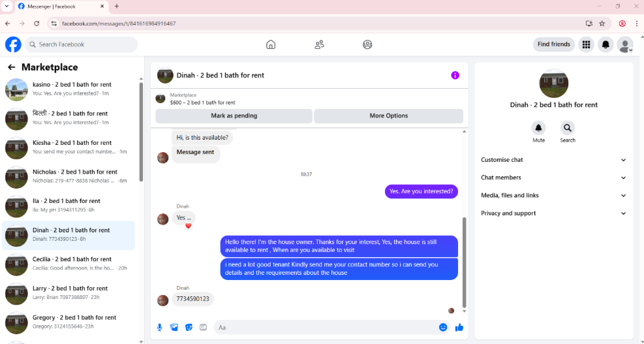Open site information icon in address bar

54,23
